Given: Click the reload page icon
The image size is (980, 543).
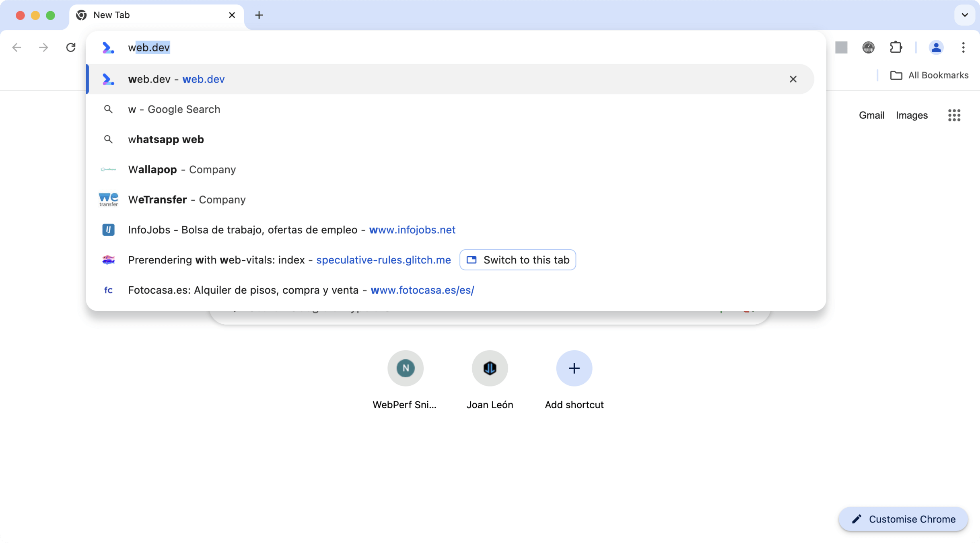Looking at the screenshot, I should (71, 47).
